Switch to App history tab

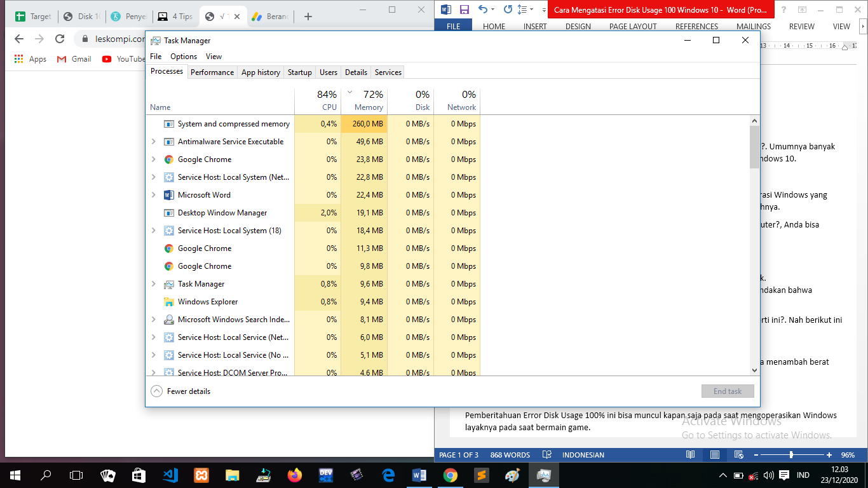261,72
